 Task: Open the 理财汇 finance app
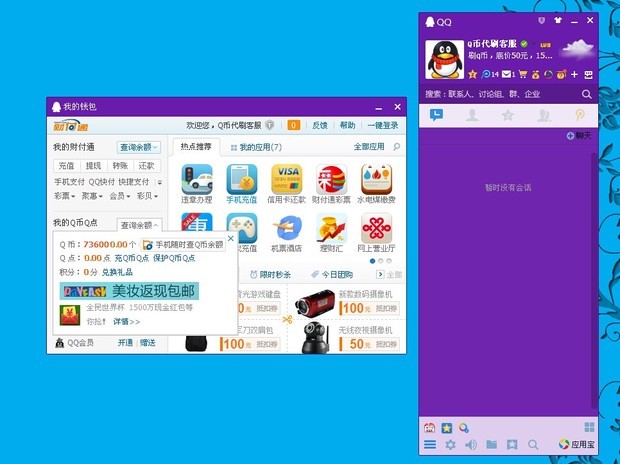[331, 233]
